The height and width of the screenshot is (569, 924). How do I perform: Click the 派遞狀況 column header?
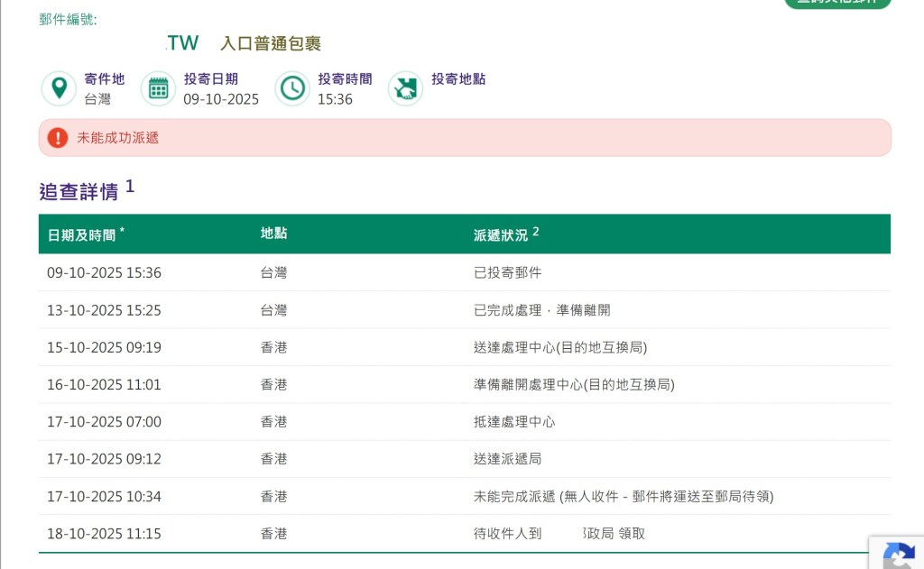500,234
